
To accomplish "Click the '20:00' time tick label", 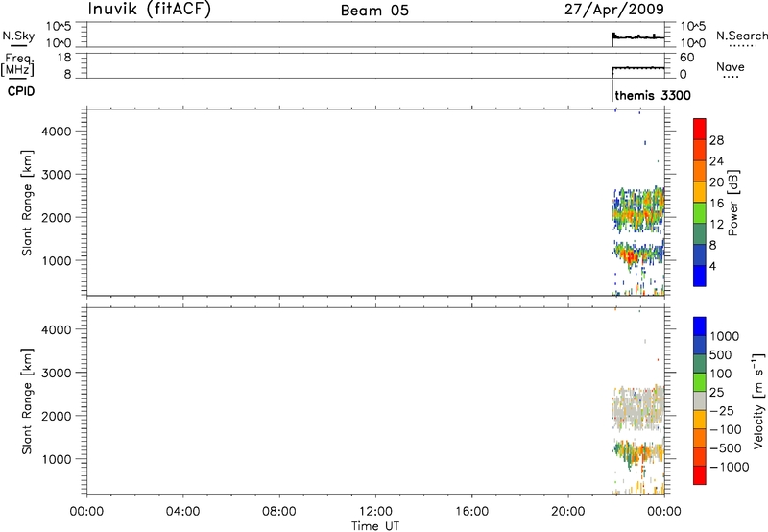I will (x=567, y=512).
